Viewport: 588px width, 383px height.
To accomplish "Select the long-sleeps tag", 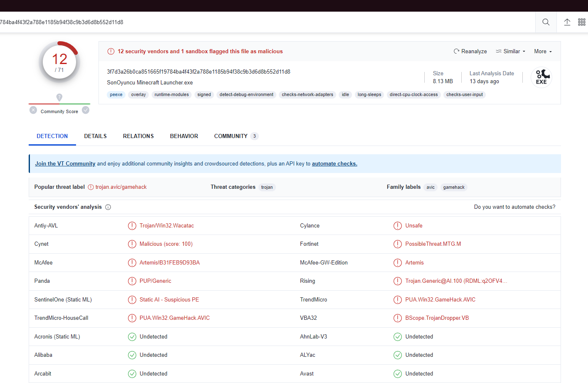I will (369, 95).
